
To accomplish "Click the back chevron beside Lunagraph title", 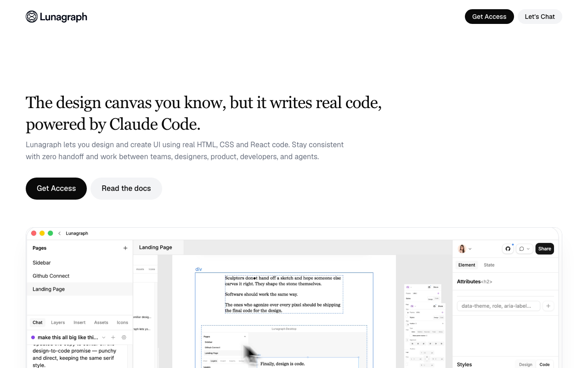I will [59, 233].
